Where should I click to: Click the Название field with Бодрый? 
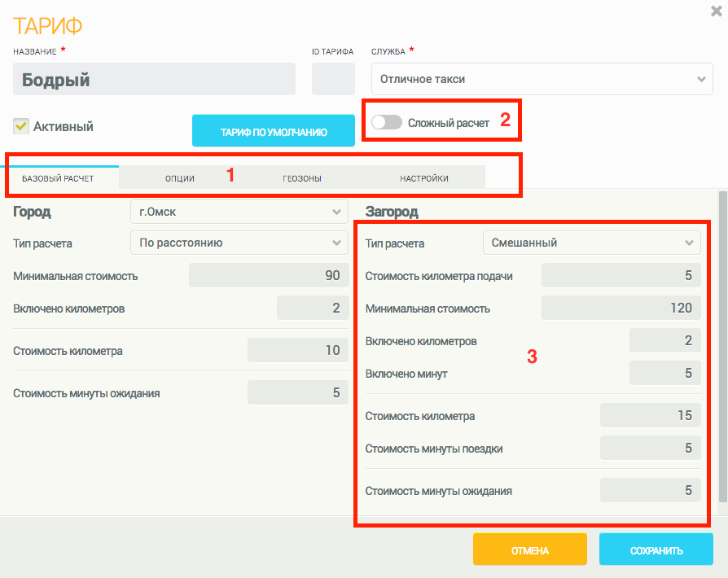154,80
